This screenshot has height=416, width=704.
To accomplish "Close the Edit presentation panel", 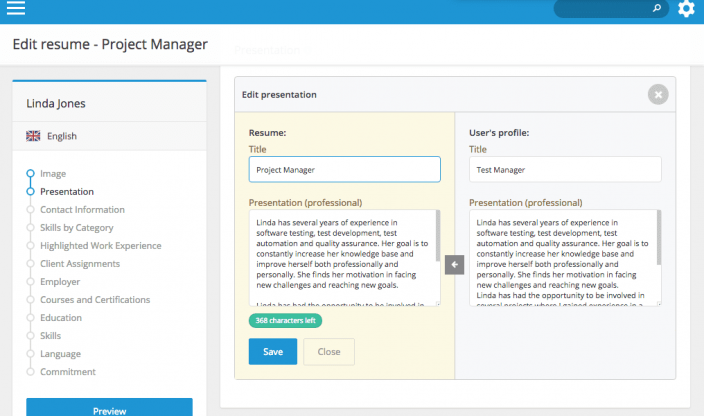I will point(657,94).
